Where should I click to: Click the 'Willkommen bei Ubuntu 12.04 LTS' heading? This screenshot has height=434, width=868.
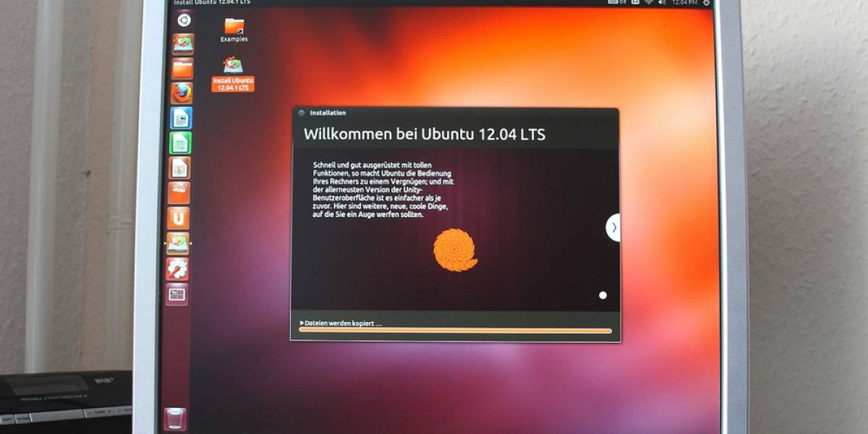425,135
